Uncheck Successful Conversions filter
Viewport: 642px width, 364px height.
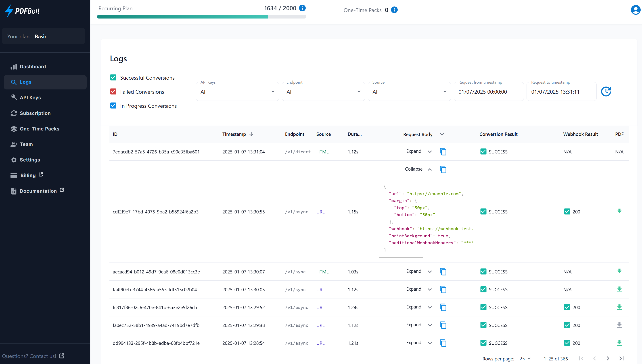pos(113,77)
